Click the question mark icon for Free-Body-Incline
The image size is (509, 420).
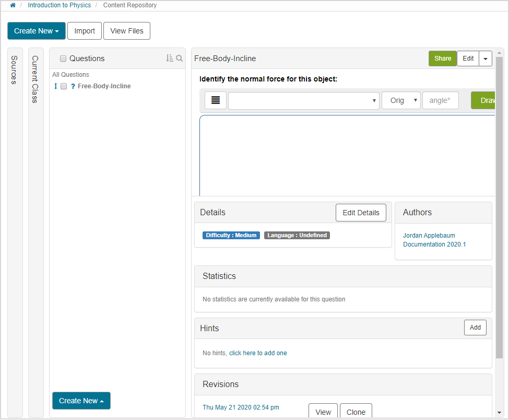click(73, 86)
